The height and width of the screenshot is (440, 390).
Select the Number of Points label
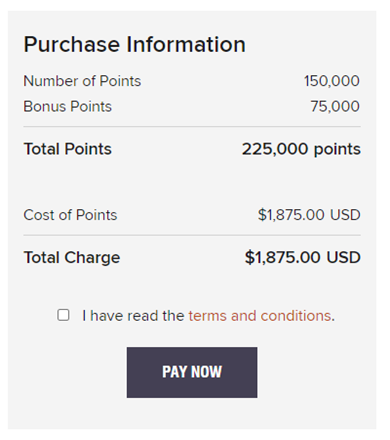pos(82,81)
